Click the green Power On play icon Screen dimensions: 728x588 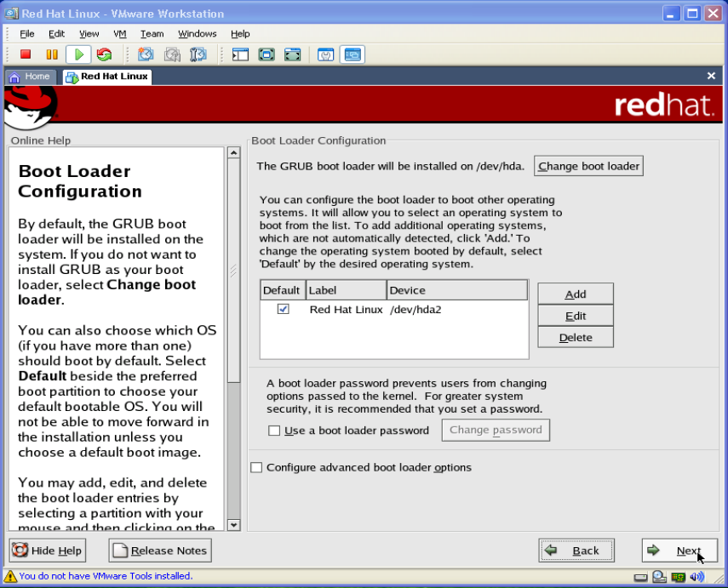point(78,54)
